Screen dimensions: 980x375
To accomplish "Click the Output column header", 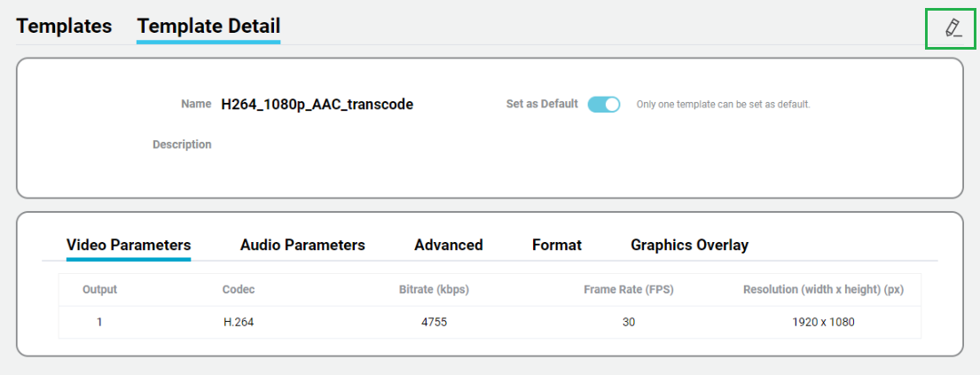I will pyautogui.click(x=99, y=289).
